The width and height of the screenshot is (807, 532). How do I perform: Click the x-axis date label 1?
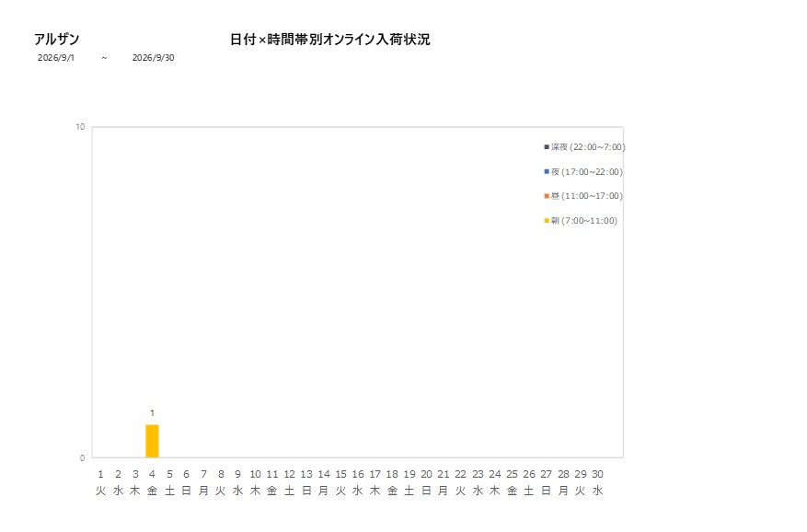click(x=100, y=474)
